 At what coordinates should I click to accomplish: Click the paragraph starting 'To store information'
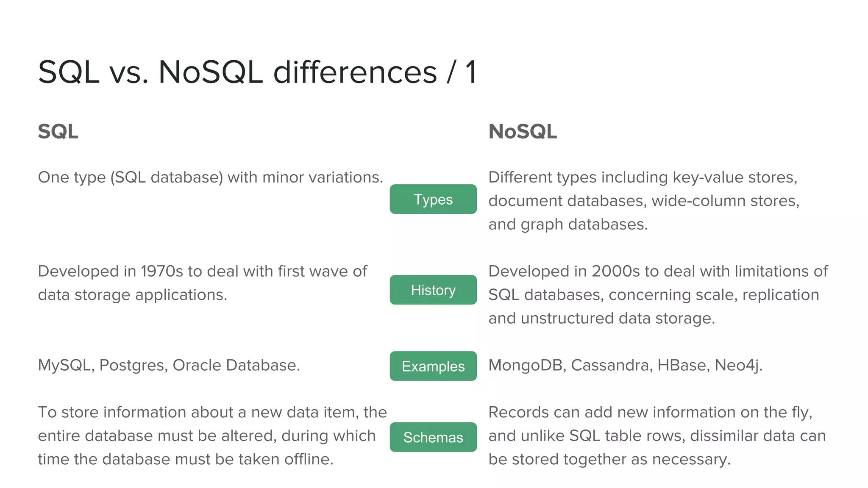click(212, 435)
